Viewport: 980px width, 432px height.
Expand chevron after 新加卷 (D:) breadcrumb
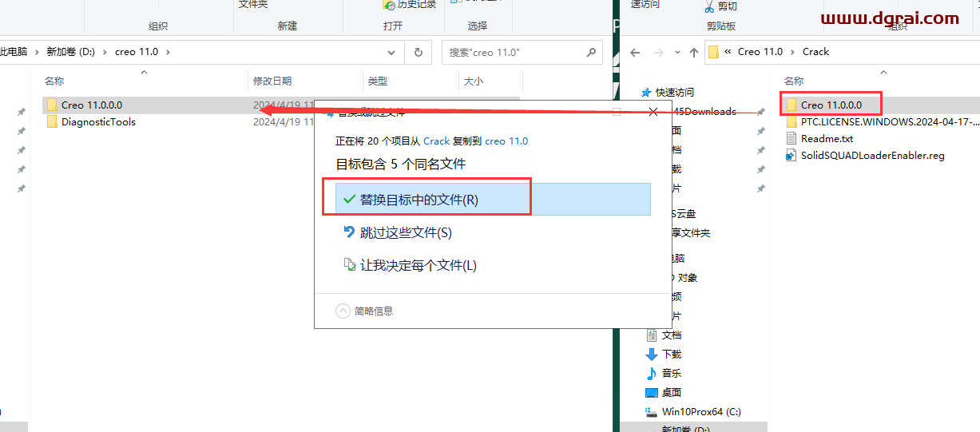click(x=105, y=51)
